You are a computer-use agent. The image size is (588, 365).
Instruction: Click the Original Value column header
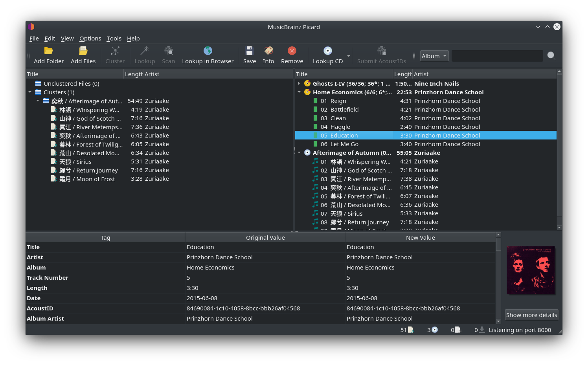(x=265, y=237)
